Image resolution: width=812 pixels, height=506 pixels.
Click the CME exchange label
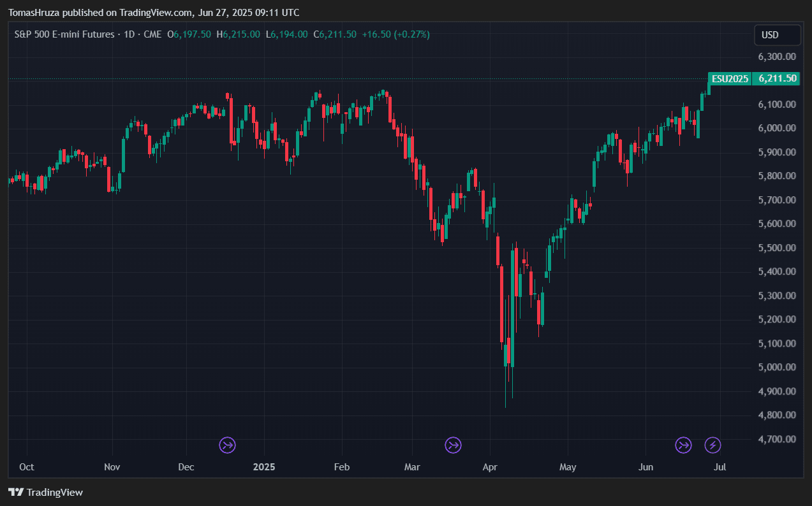pos(152,34)
